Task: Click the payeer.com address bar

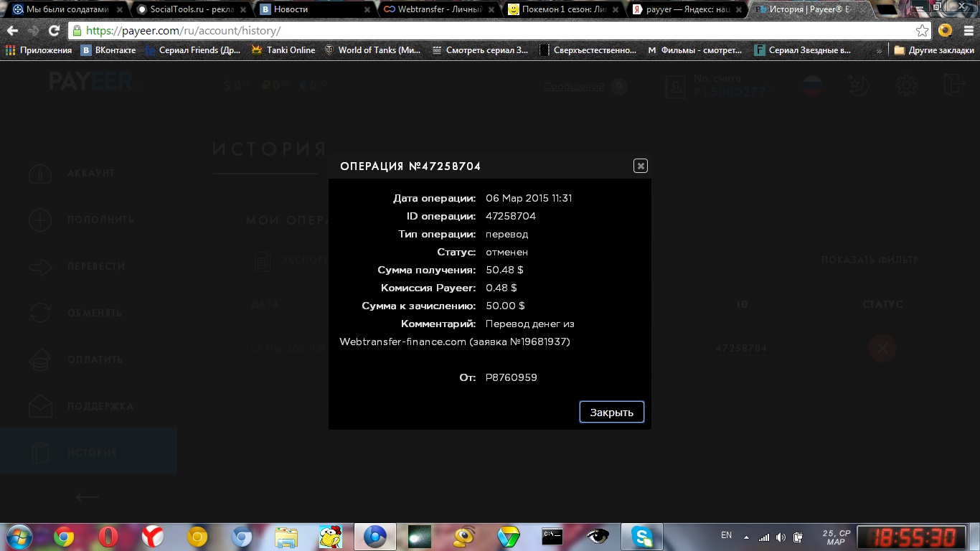Action: (x=499, y=31)
